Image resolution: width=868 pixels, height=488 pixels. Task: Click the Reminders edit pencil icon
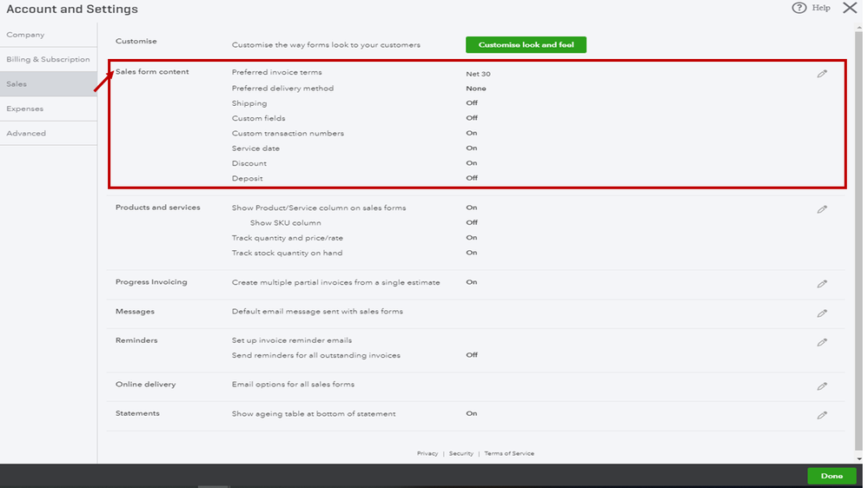click(822, 342)
